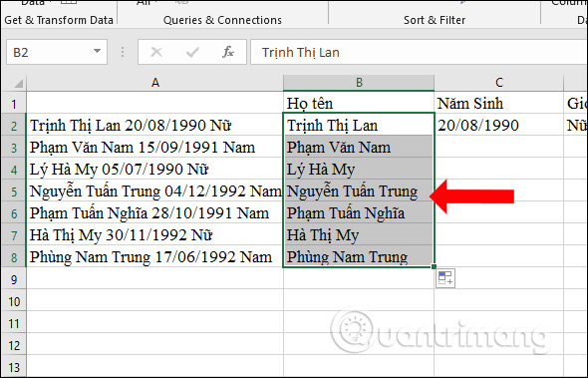
Task: Select row 3 header
Action: click(x=14, y=148)
